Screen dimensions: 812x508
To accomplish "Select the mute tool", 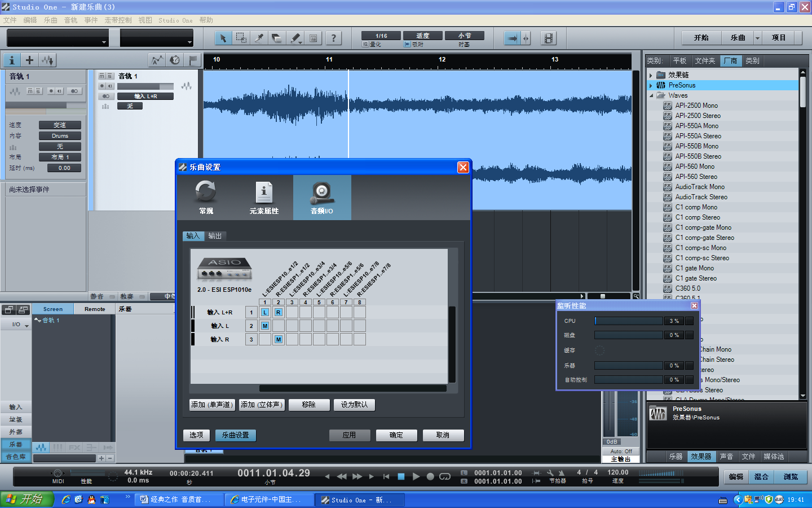I will tap(314, 38).
